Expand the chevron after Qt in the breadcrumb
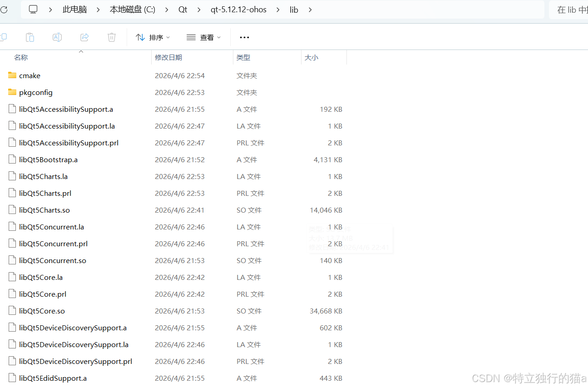The height and width of the screenshot is (388, 588). (199, 10)
